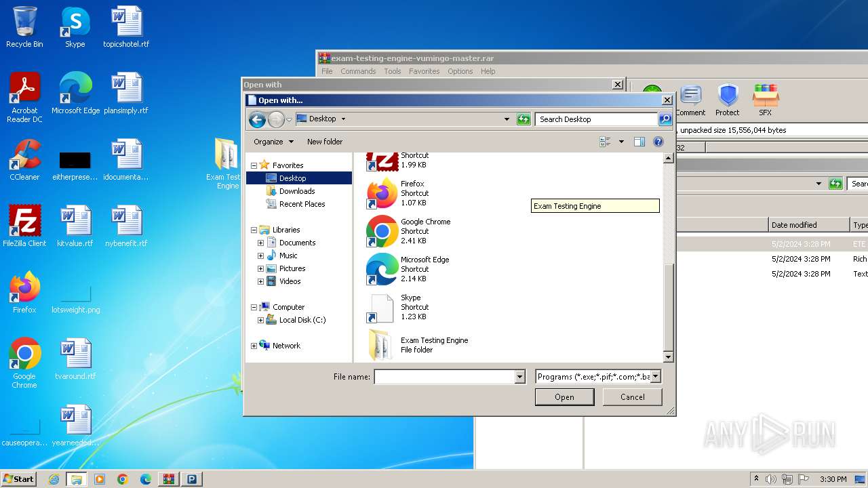Click WinRAR Protect toolbar icon
868x488 pixels.
(727, 100)
